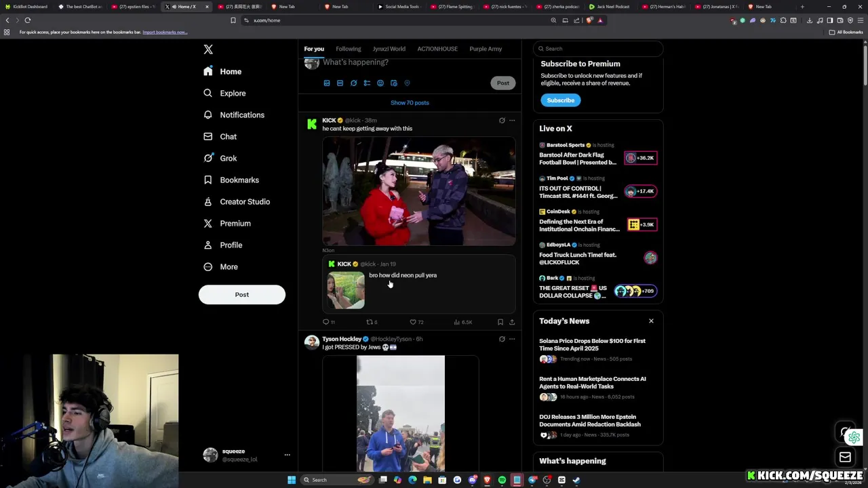The width and height of the screenshot is (868, 488).
Task: Open more options on Tyson Hockley post
Action: (512, 339)
